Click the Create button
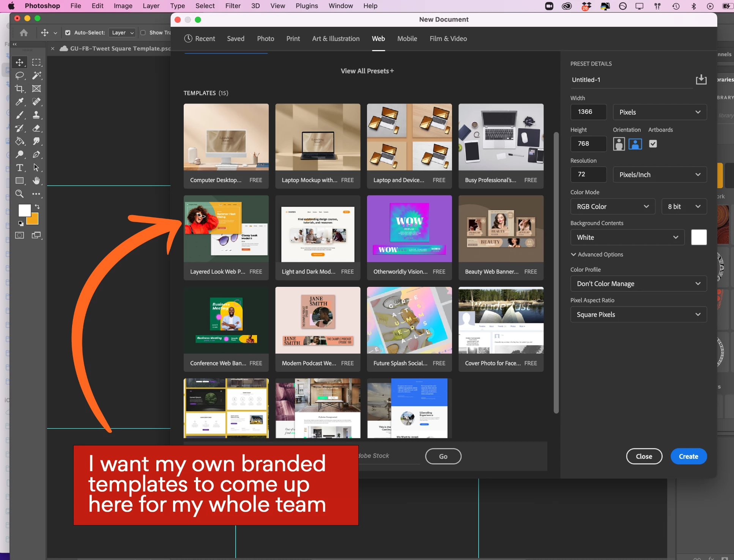The width and height of the screenshot is (734, 560). (x=688, y=456)
